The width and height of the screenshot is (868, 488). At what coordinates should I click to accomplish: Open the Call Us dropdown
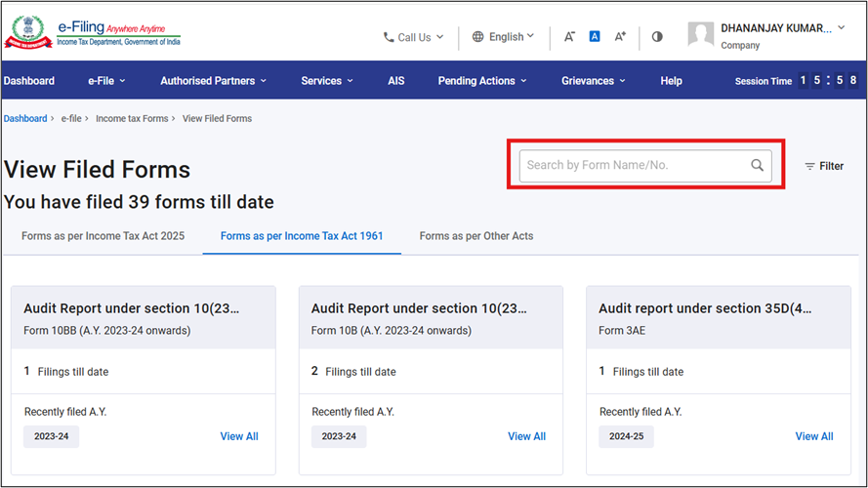point(413,37)
